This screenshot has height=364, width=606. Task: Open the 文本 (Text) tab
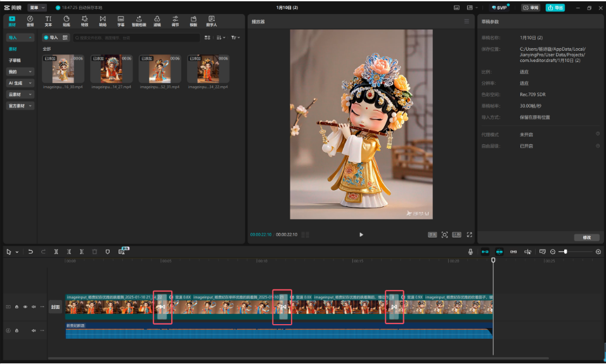(48, 21)
